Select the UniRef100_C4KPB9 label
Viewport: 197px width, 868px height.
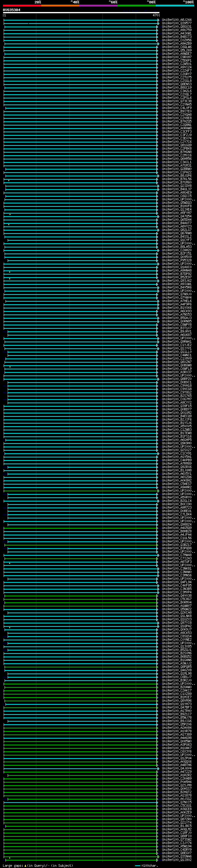pos(176,460)
